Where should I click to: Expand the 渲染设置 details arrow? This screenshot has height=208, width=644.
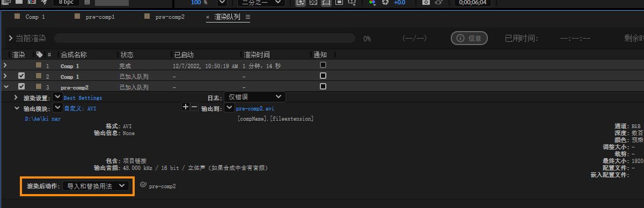16,98
